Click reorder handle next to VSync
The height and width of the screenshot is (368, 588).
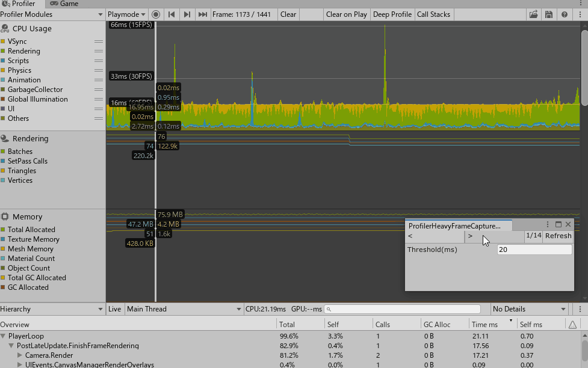[99, 41]
